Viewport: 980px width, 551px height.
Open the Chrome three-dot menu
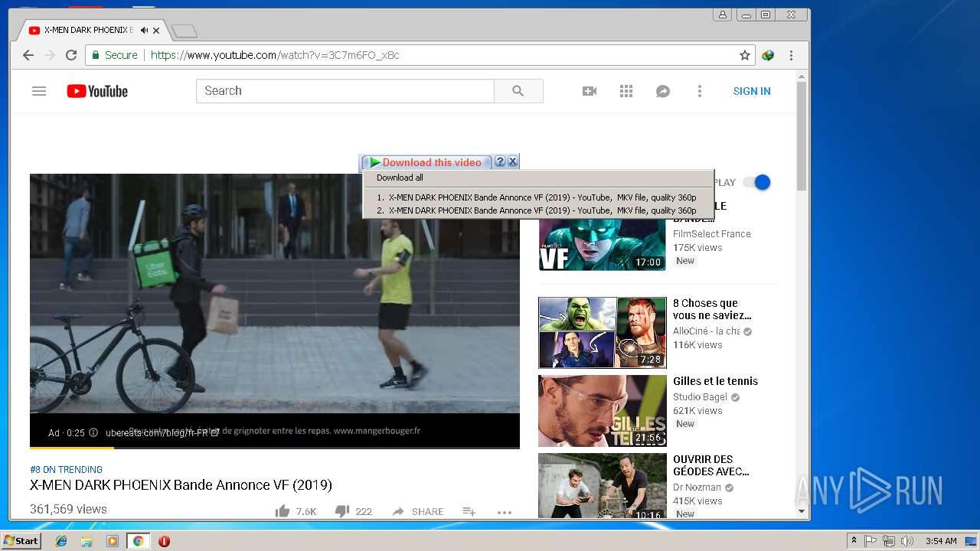[x=791, y=55]
